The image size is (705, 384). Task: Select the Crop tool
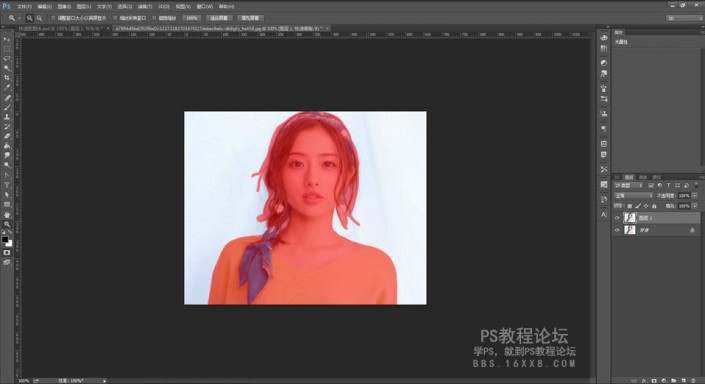[x=7, y=78]
